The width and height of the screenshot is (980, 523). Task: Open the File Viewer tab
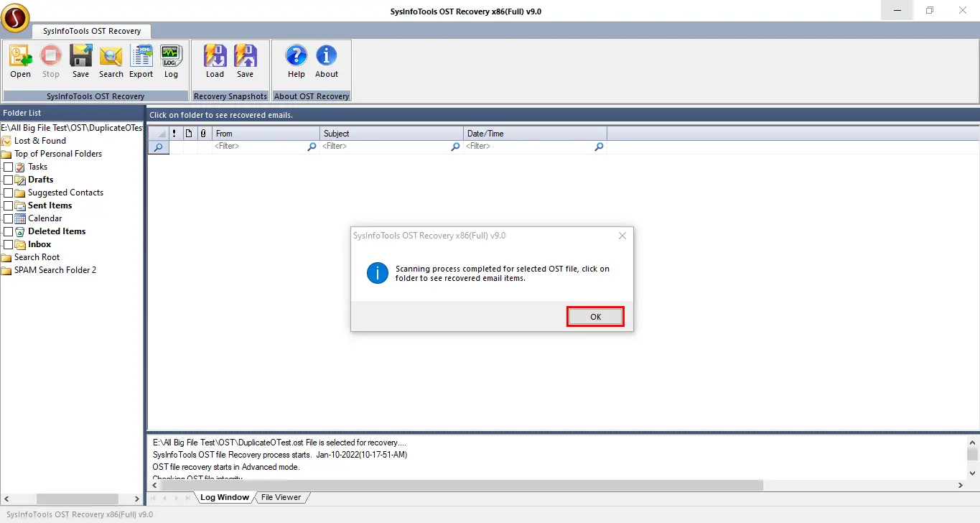click(x=281, y=497)
